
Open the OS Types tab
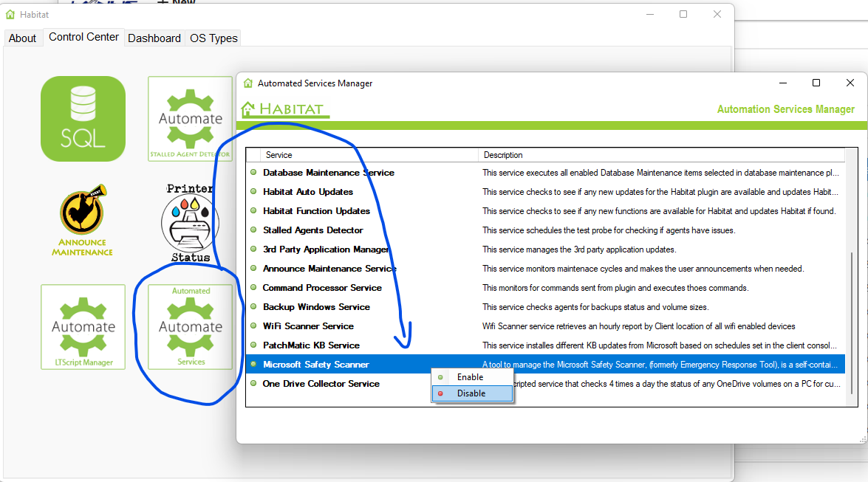click(x=213, y=38)
